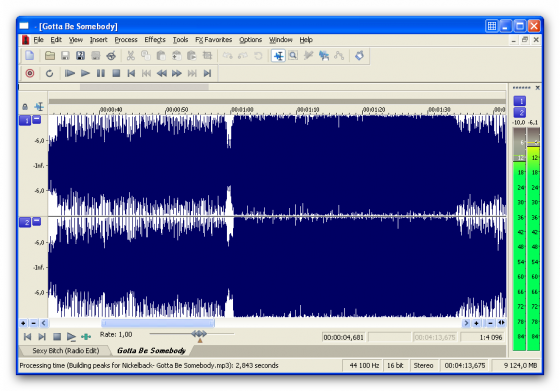
Task: Adjust the playback Rate slider
Action: 199,334
